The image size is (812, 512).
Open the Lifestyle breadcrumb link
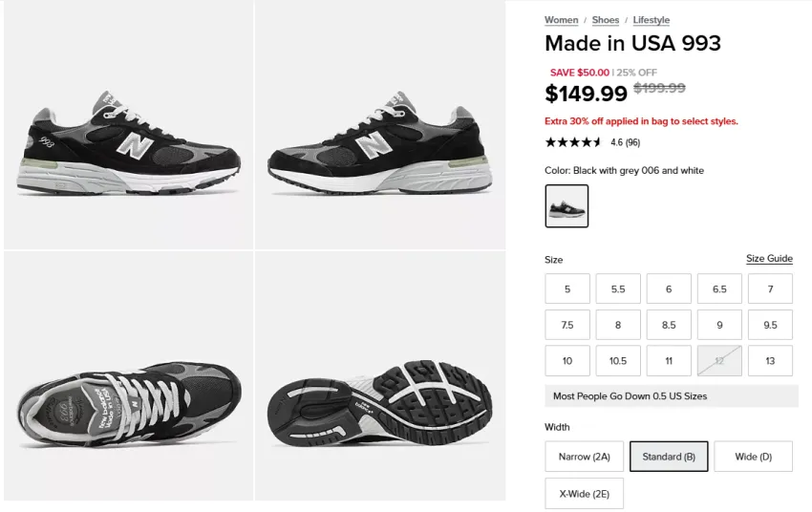tap(651, 20)
